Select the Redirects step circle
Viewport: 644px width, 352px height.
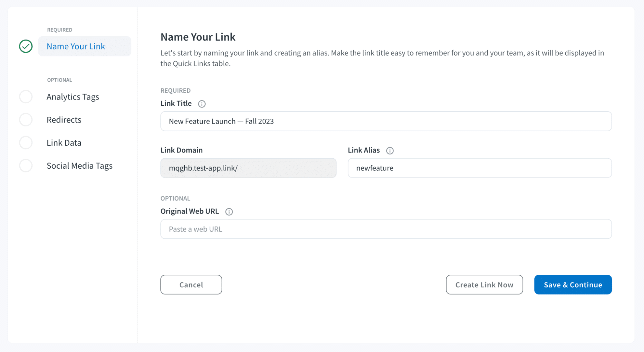[x=25, y=119]
